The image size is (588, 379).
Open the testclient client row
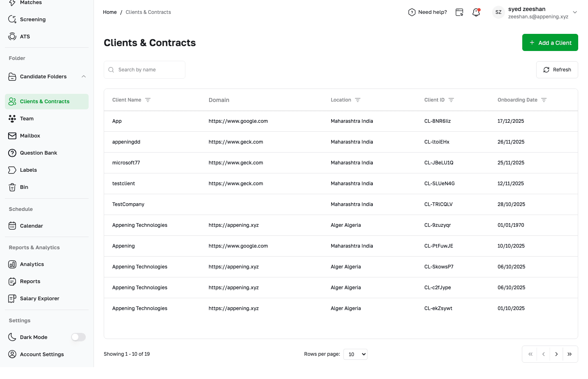[341, 184]
